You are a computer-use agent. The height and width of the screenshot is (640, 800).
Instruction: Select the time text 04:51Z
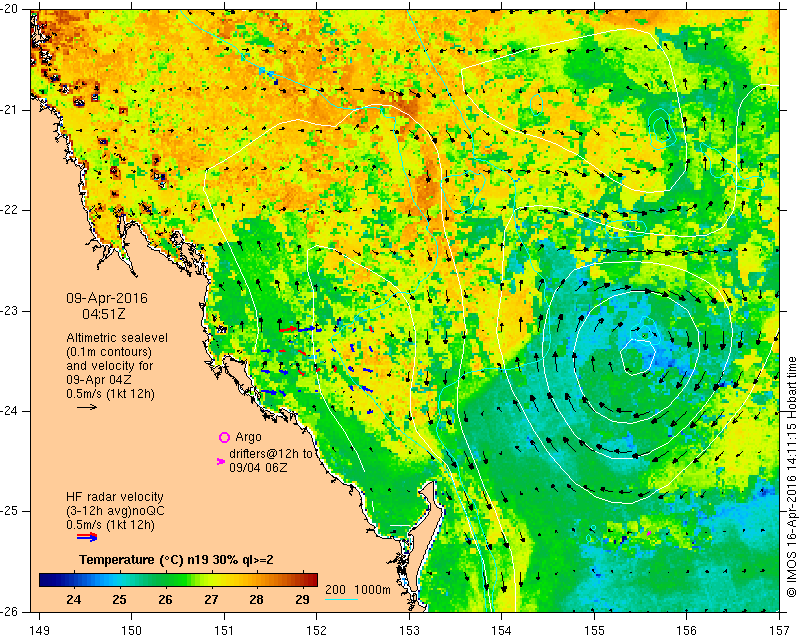tap(104, 314)
